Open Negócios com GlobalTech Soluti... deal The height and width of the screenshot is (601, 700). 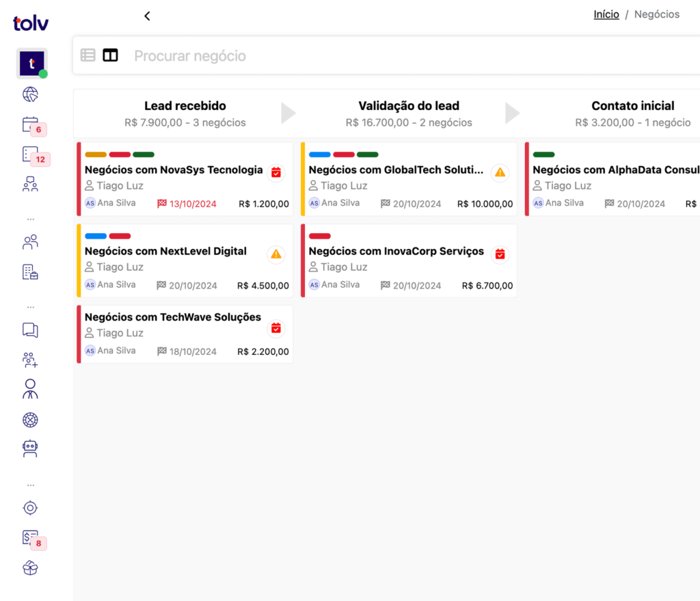tap(396, 170)
